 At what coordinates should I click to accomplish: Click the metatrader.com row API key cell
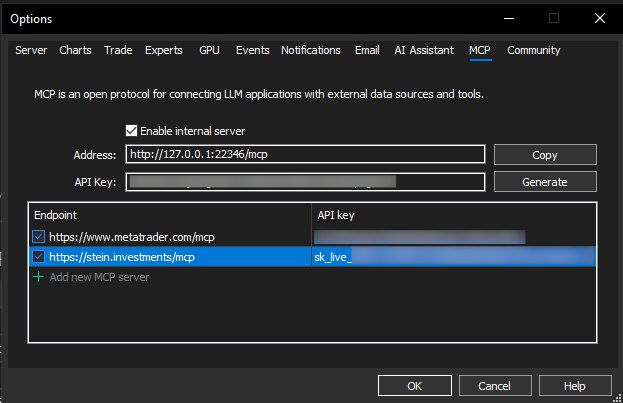pos(454,237)
